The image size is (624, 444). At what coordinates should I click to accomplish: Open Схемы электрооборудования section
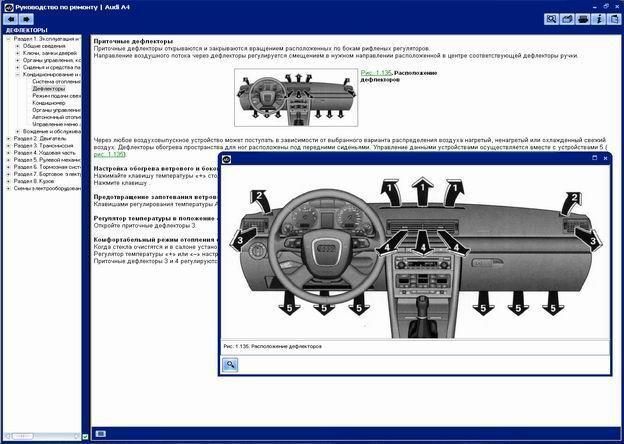point(47,188)
